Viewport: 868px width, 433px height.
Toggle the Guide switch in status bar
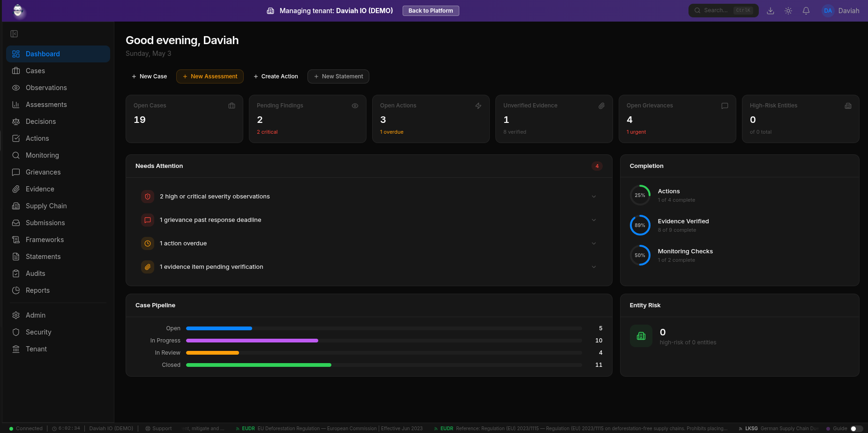(856, 428)
